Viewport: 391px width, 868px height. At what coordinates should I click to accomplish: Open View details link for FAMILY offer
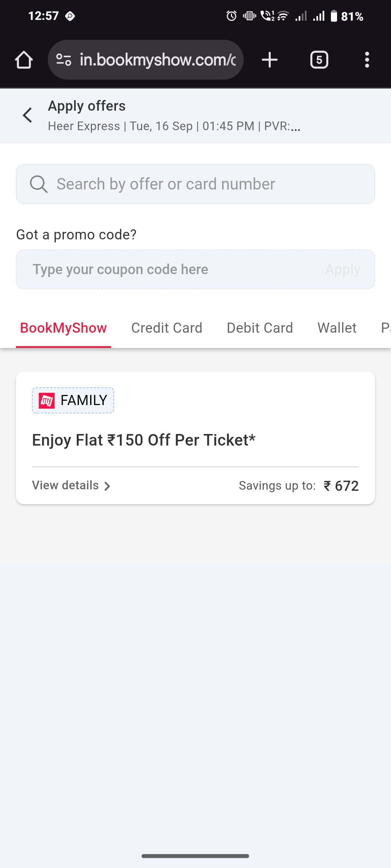point(71,485)
